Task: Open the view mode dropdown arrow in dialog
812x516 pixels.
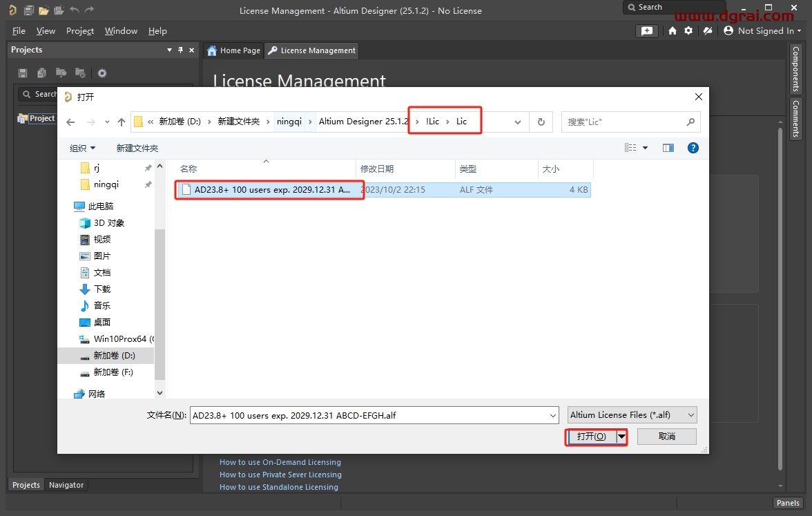Action: pyautogui.click(x=646, y=148)
